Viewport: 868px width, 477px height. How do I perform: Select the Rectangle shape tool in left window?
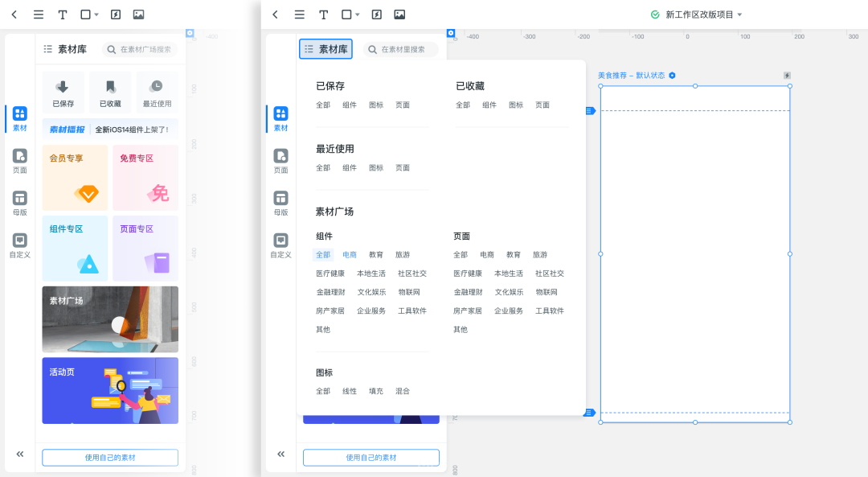point(86,14)
